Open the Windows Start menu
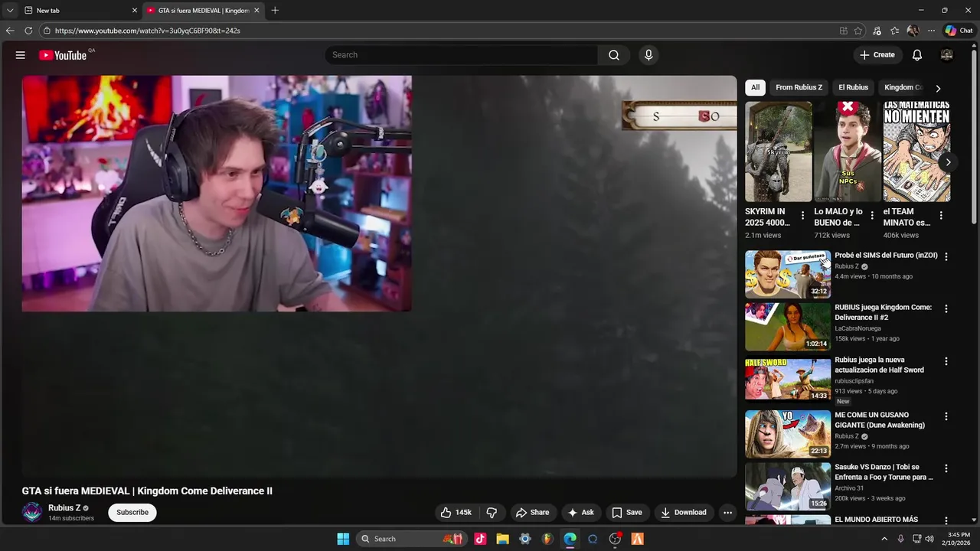Screen dimensions: 980x551 click(x=343, y=539)
